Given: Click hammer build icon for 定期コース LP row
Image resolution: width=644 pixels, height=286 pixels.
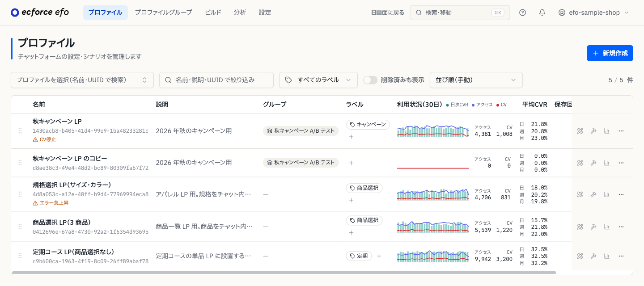Looking at the screenshot, I should click(x=593, y=256).
